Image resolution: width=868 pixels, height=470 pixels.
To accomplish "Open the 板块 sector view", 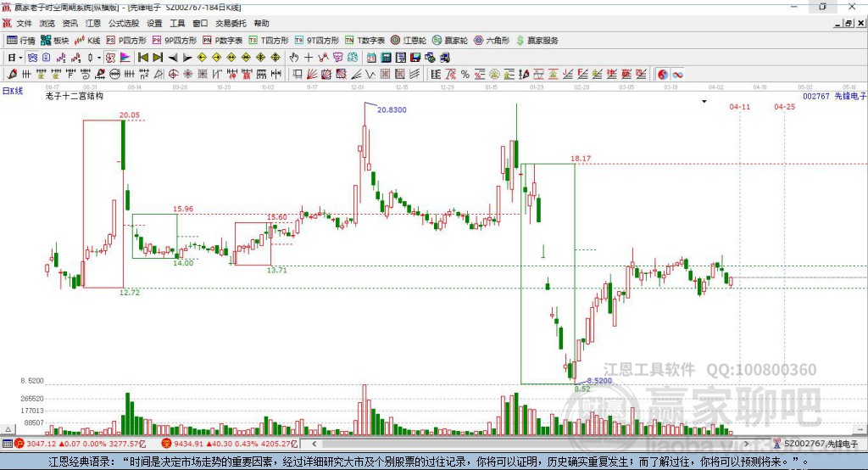I will click(54, 41).
